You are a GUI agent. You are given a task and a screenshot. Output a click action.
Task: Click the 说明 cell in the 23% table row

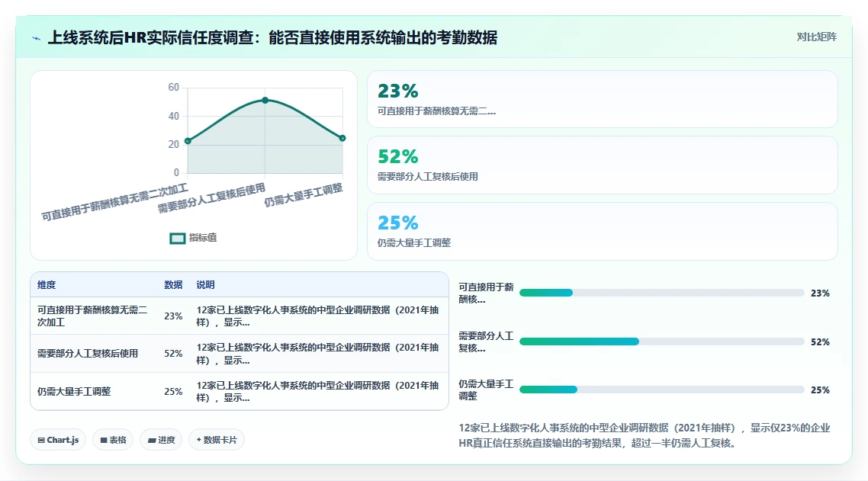318,316
